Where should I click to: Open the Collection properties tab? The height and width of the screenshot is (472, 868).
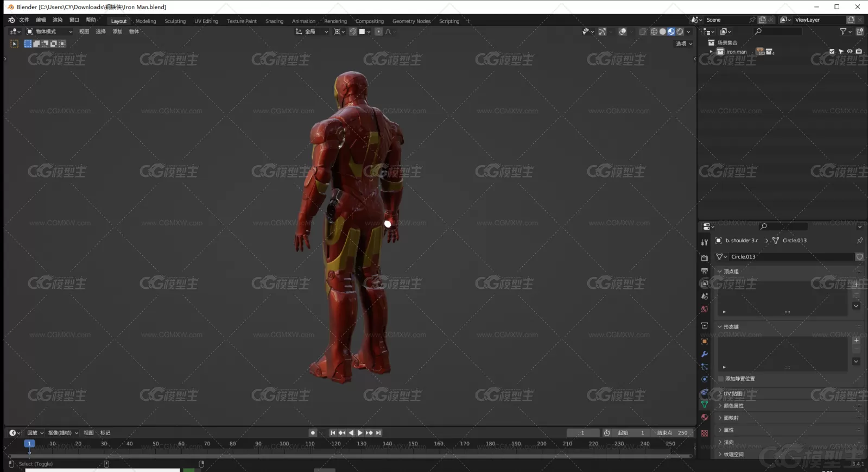(705, 325)
